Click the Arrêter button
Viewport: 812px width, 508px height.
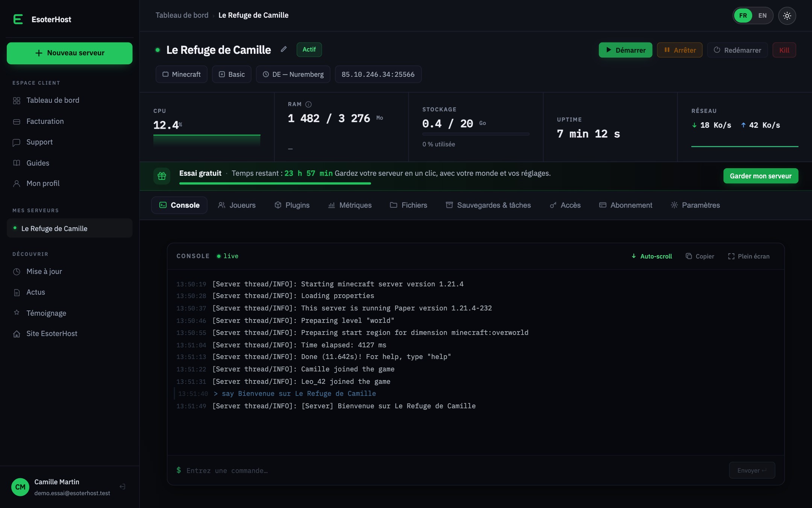tap(680, 50)
